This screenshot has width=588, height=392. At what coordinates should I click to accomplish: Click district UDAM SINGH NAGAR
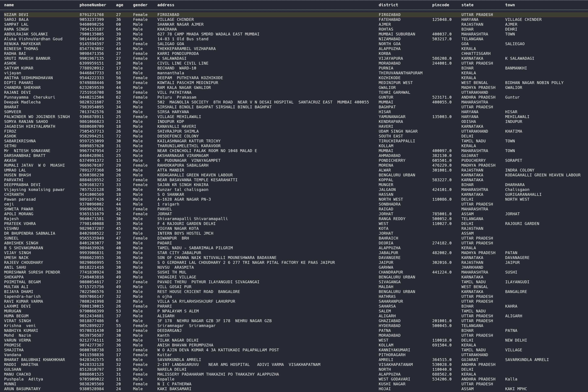[x=398, y=131]
